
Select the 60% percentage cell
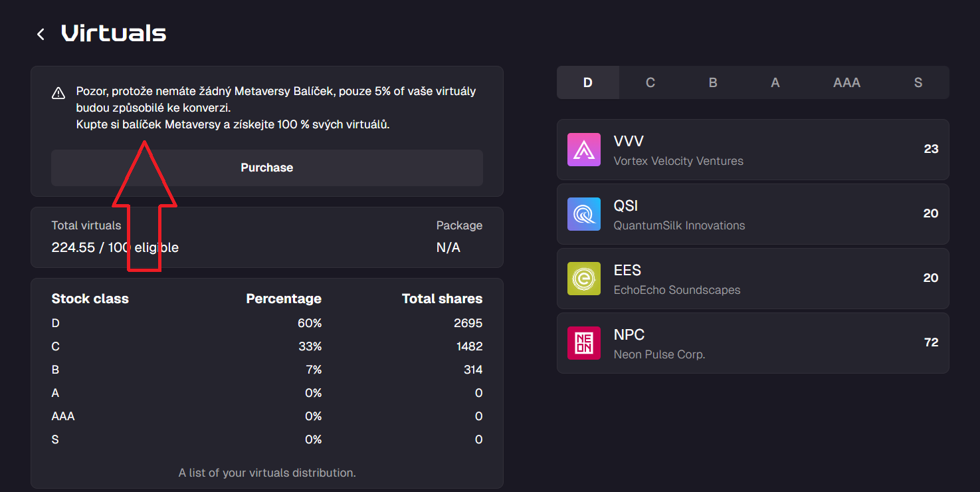pos(310,323)
